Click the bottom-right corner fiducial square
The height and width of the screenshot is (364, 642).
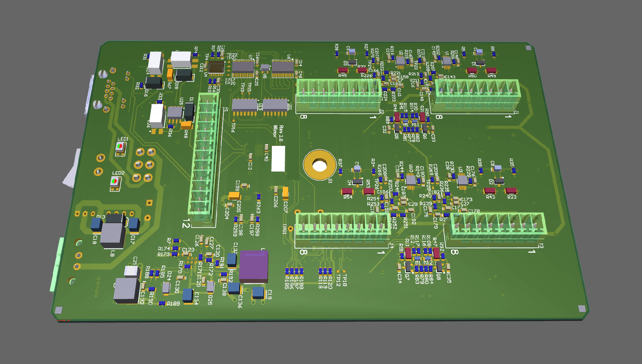pyautogui.click(x=582, y=308)
